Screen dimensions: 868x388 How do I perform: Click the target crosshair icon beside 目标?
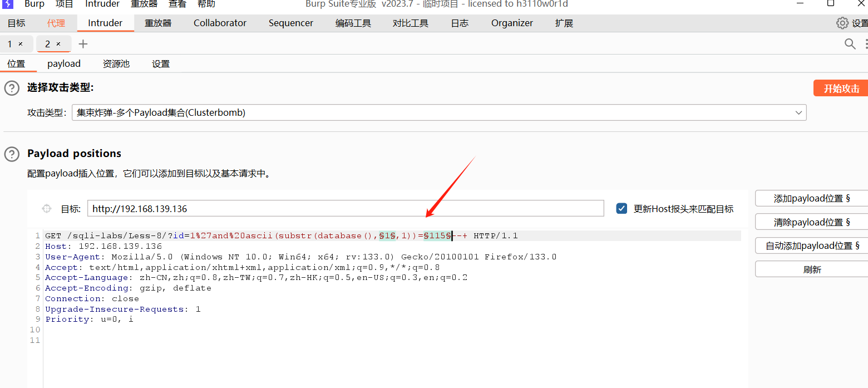47,209
